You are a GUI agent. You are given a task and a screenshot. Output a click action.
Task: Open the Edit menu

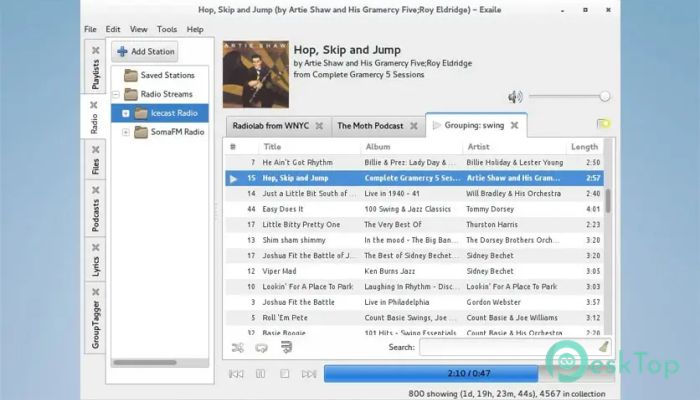pos(113,29)
